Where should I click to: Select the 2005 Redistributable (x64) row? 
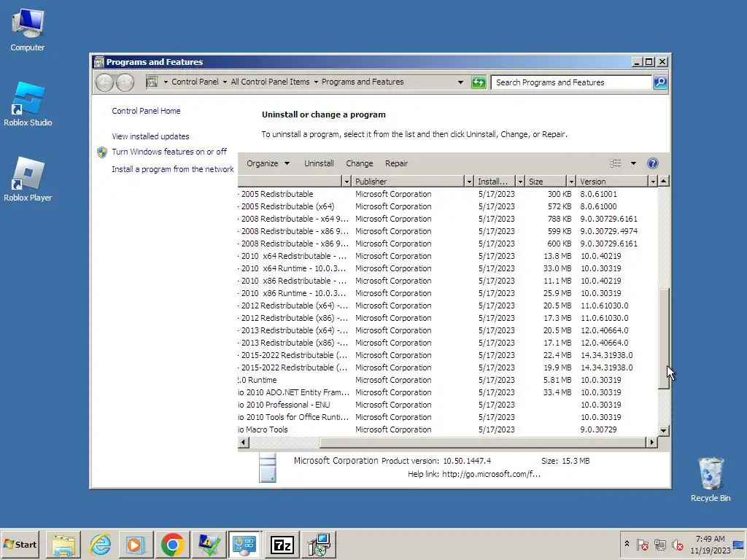[x=448, y=206]
